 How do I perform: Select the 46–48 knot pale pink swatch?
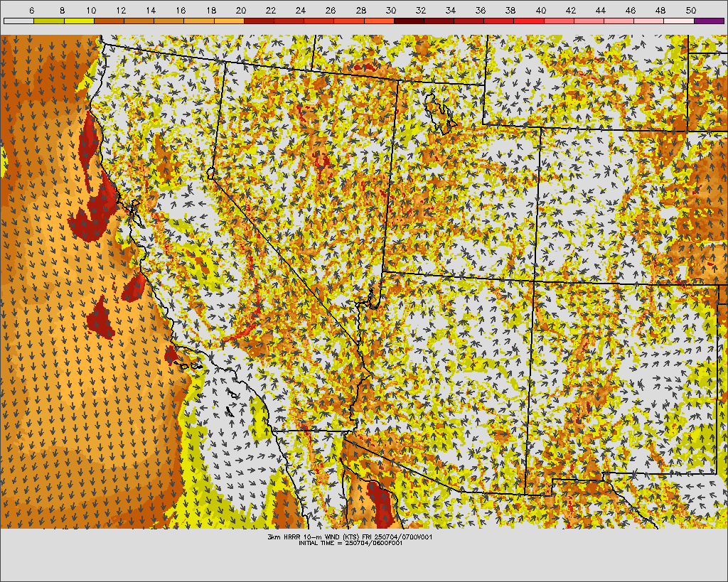click(649, 21)
